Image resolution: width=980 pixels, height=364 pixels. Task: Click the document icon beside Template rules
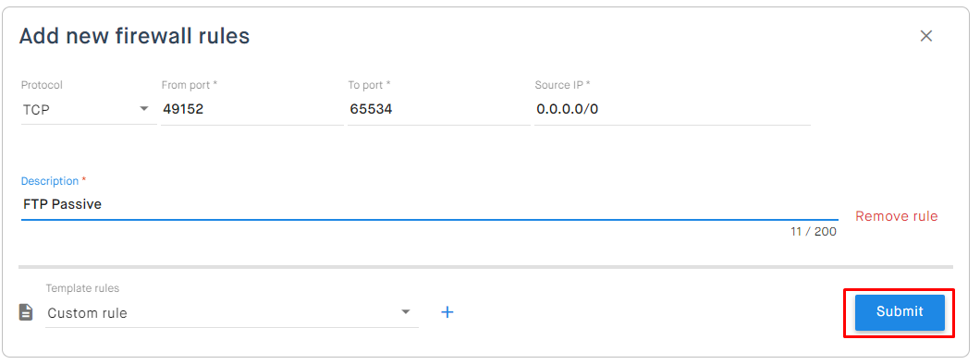click(26, 312)
